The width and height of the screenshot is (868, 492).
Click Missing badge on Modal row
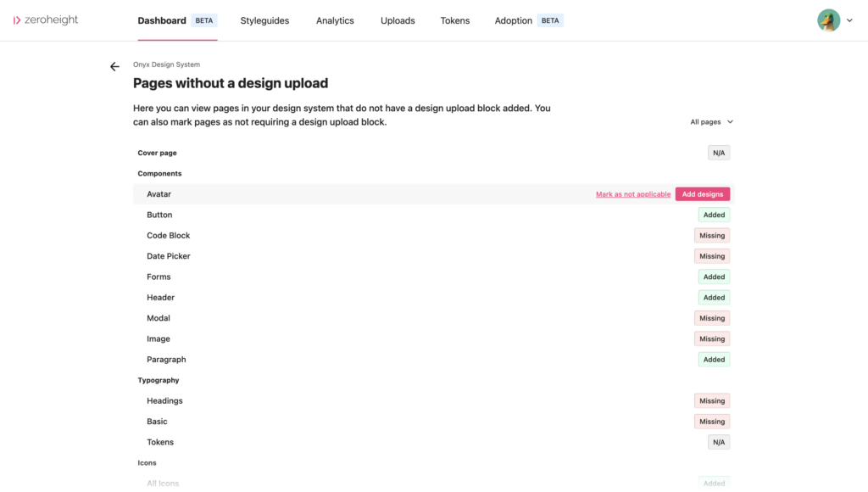click(712, 318)
